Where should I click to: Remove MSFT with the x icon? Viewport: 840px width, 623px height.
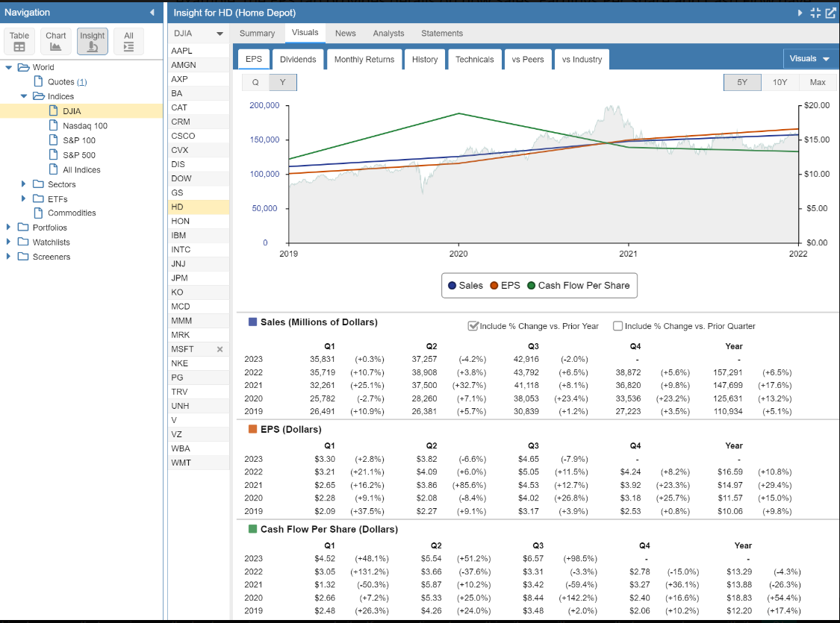coord(220,349)
